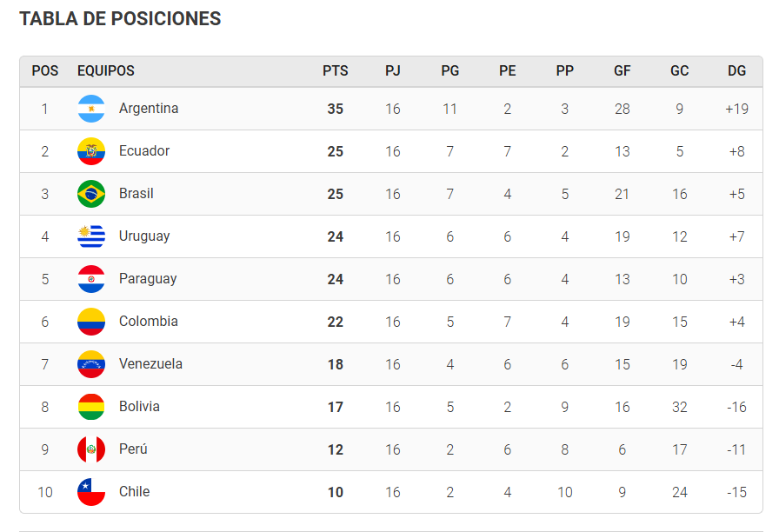Viewport: 779px width, 532px height.
Task: Click the DG column header
Action: 736,71
